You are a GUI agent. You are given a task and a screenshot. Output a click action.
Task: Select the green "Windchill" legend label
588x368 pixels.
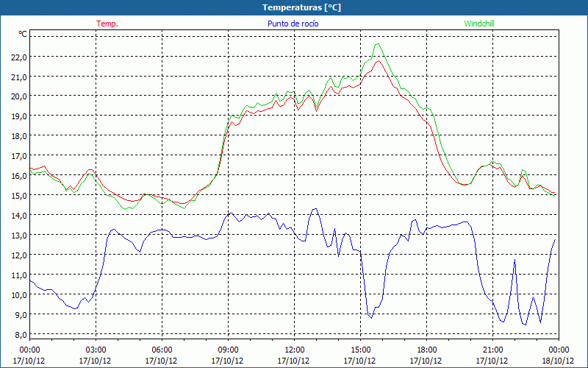pyautogui.click(x=479, y=24)
